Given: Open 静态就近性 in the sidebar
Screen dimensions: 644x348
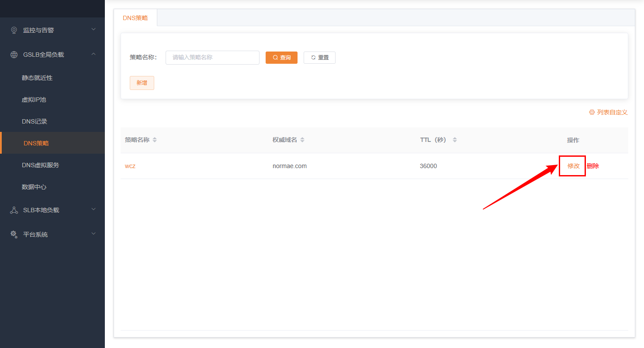Looking at the screenshot, I should [x=37, y=78].
